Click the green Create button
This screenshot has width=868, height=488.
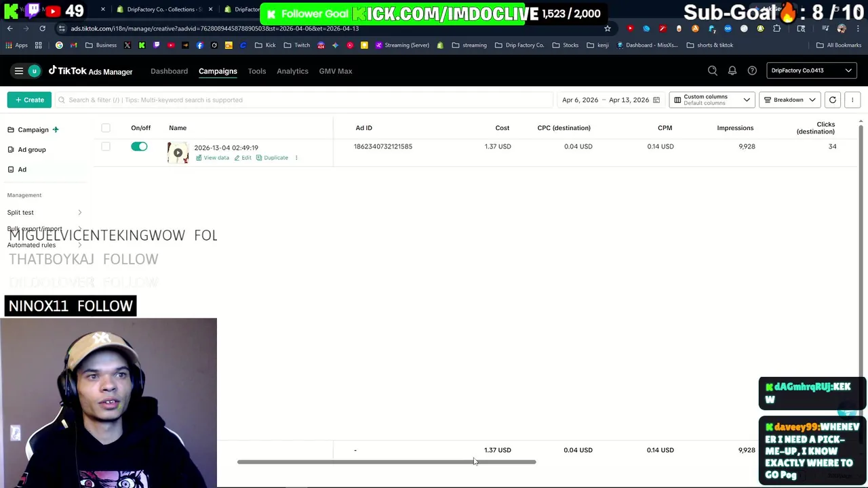coord(29,100)
